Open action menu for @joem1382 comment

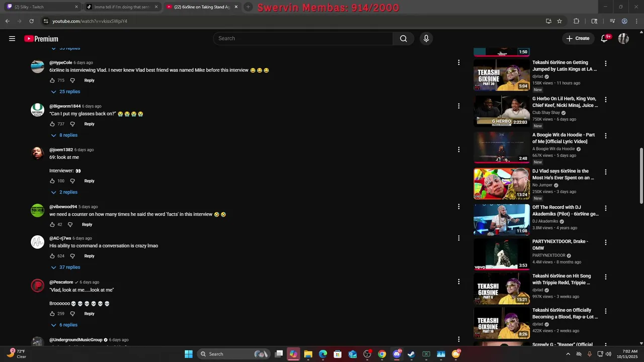tap(458, 149)
